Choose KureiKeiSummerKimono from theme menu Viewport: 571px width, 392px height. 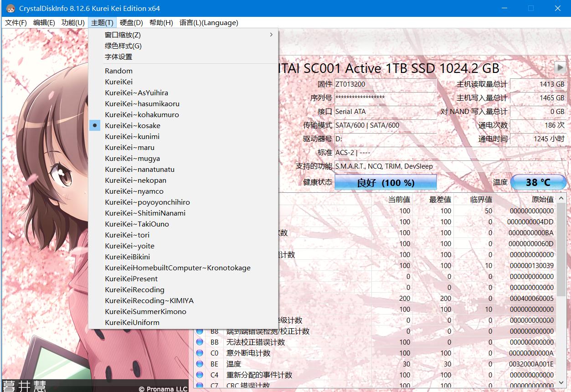tap(145, 311)
